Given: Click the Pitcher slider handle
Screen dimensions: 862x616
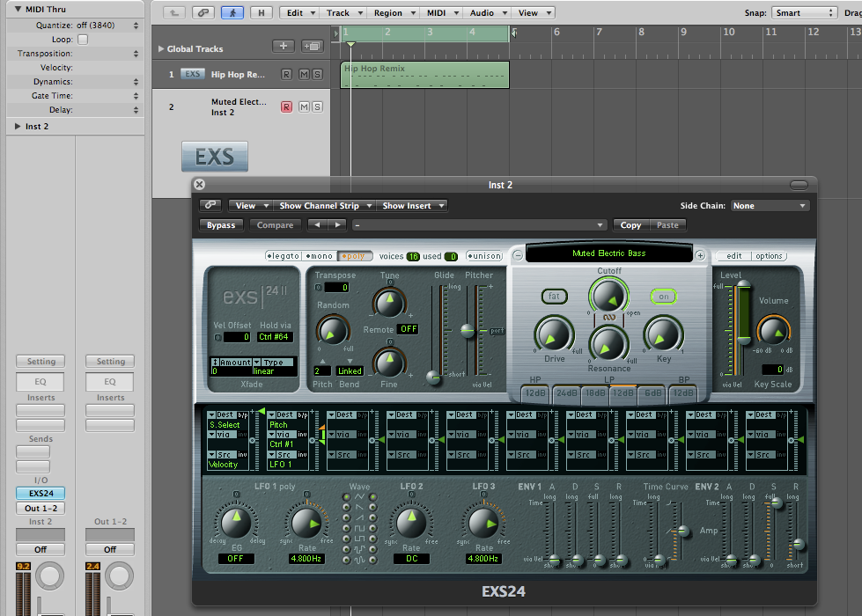Looking at the screenshot, I should pyautogui.click(x=468, y=330).
